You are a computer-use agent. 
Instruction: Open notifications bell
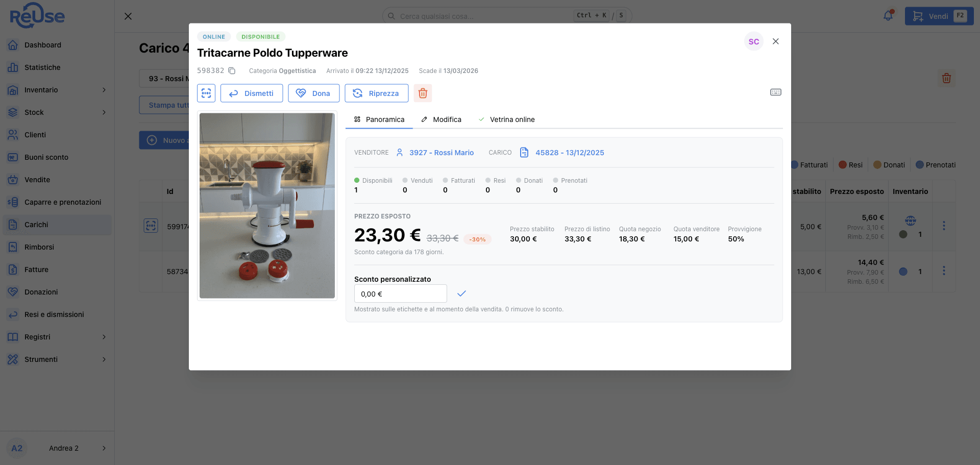pos(888,16)
